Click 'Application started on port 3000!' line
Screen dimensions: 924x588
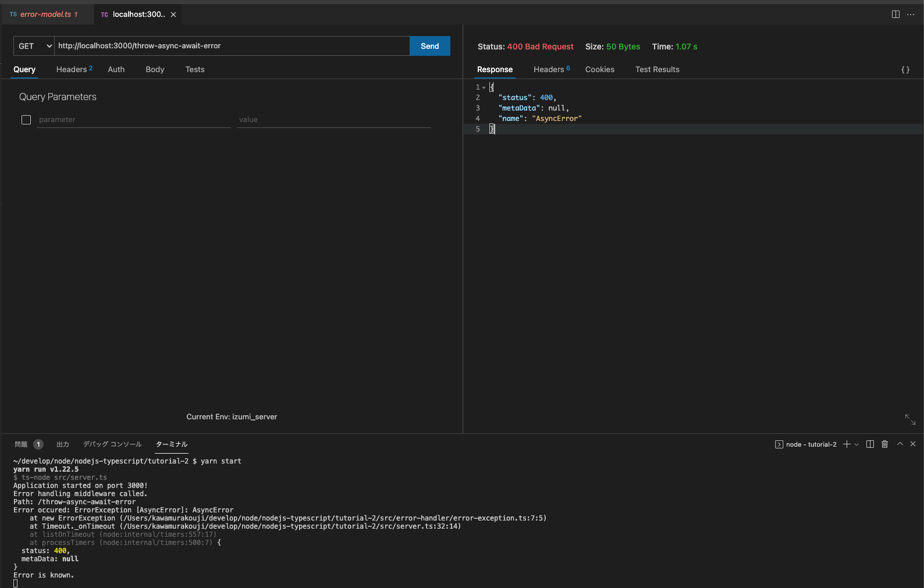tap(80, 486)
